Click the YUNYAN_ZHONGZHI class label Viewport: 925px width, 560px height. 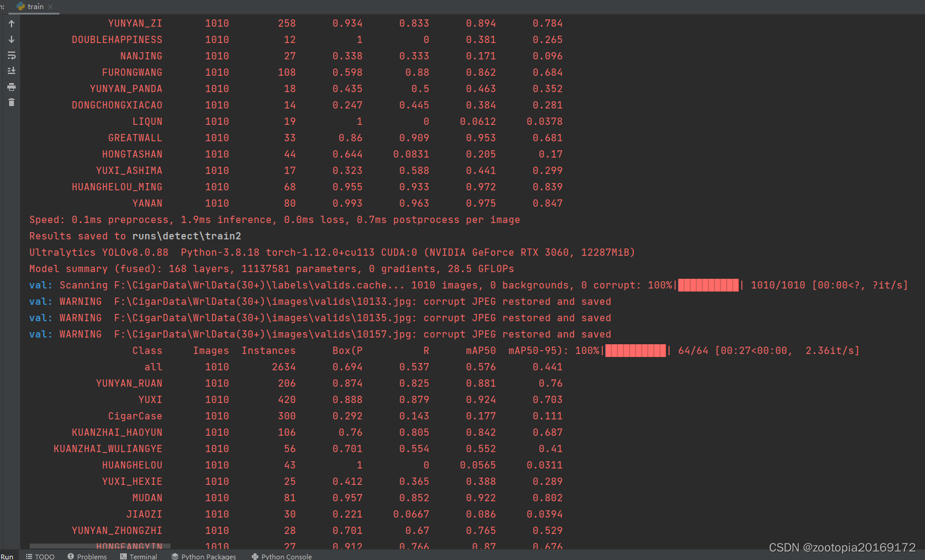pyautogui.click(x=117, y=530)
